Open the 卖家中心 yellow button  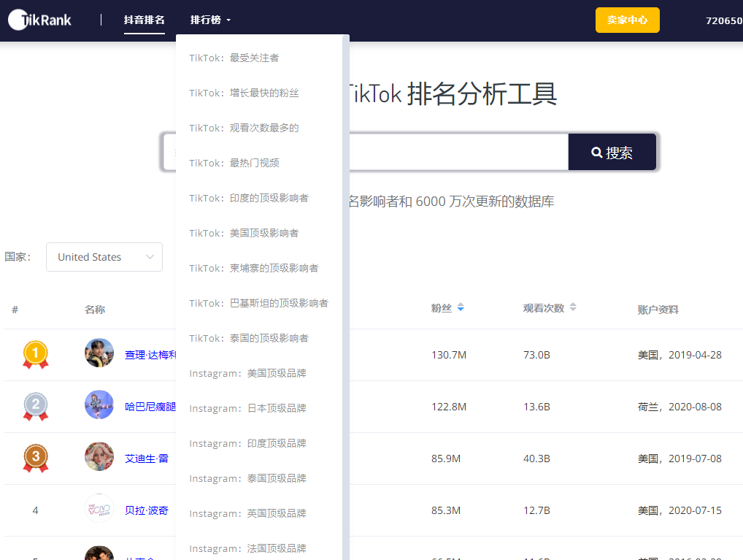pos(627,20)
